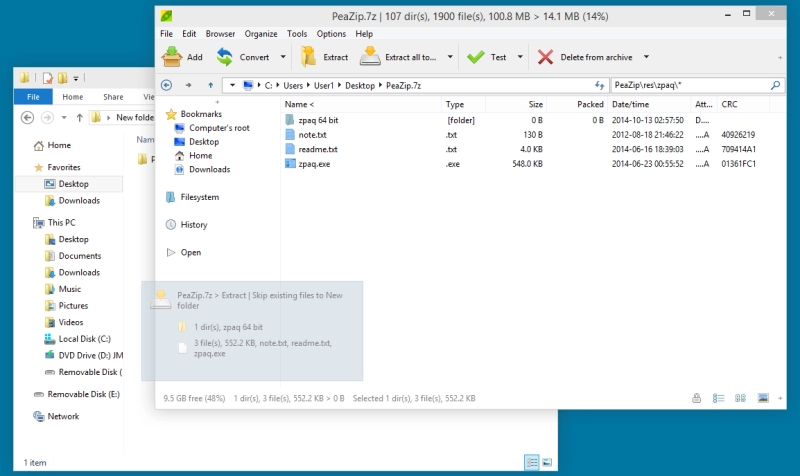
Task: Open the Convert dropdown arrow
Action: (x=283, y=57)
